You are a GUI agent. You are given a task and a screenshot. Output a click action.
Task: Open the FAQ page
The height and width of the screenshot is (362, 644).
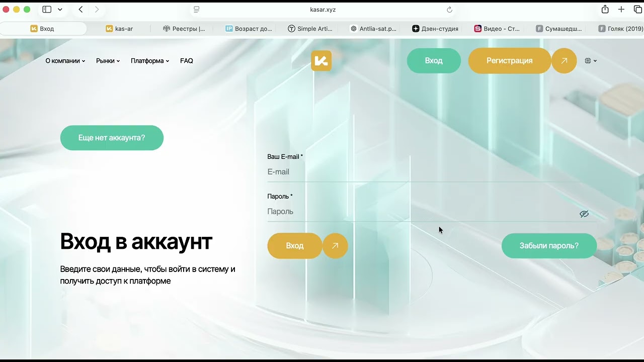tap(187, 61)
